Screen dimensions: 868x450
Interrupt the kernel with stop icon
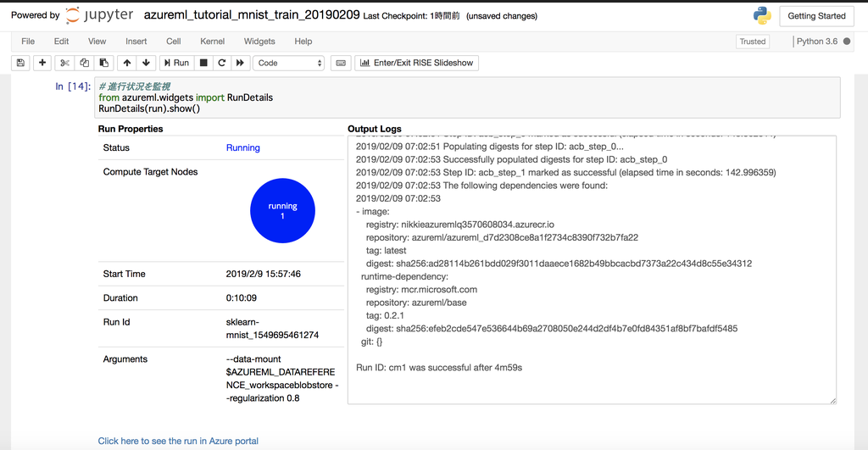pyautogui.click(x=203, y=63)
